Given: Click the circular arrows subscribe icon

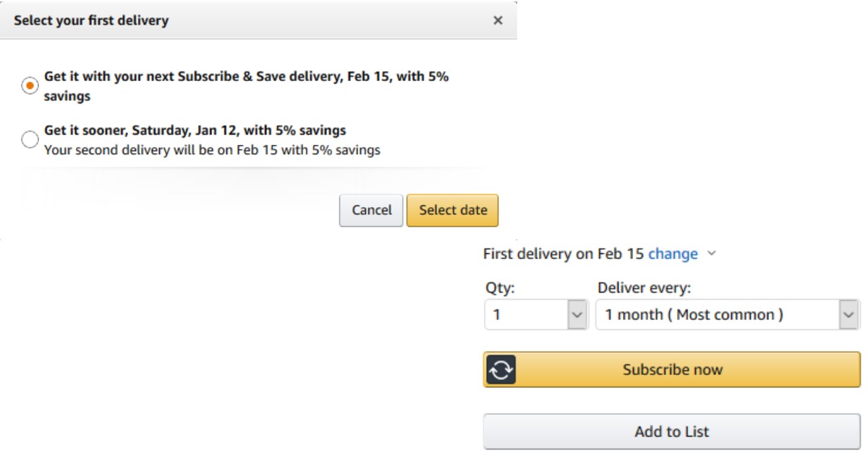Looking at the screenshot, I should pos(500,370).
